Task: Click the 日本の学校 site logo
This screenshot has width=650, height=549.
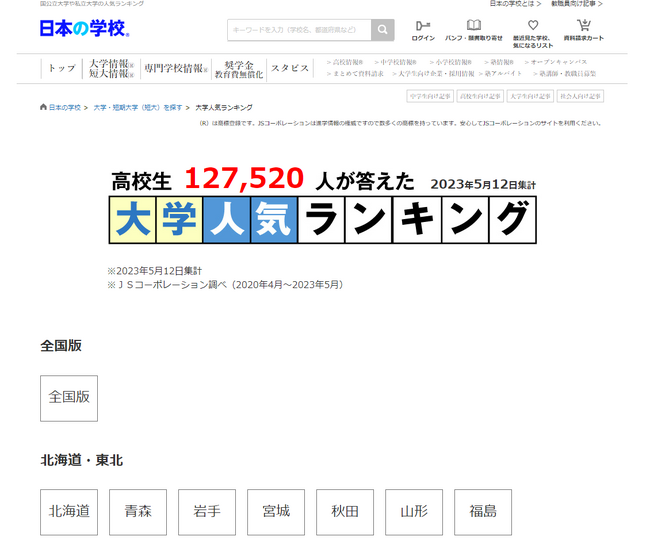Action: pyautogui.click(x=85, y=29)
